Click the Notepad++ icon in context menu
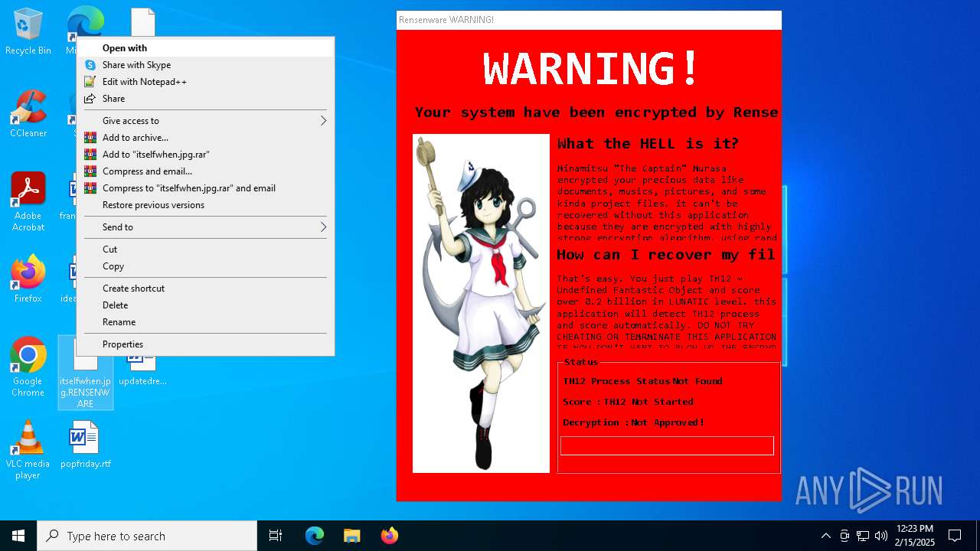The width and height of the screenshot is (980, 551). pos(90,82)
